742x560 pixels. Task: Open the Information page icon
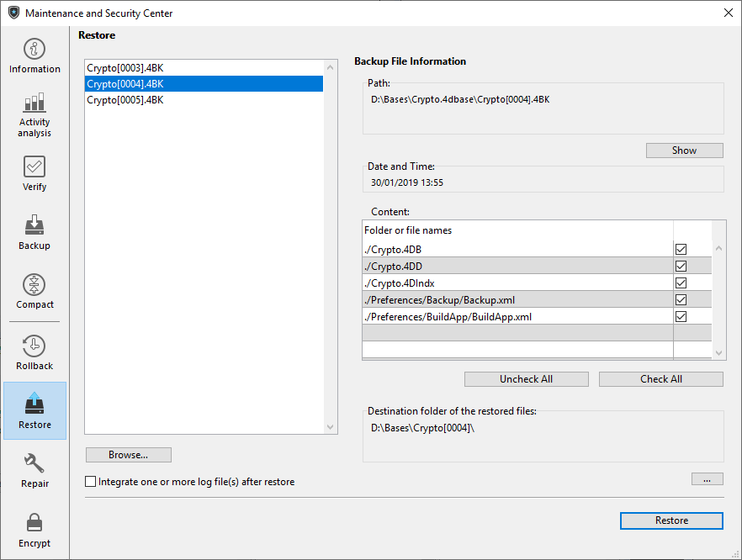point(34,50)
